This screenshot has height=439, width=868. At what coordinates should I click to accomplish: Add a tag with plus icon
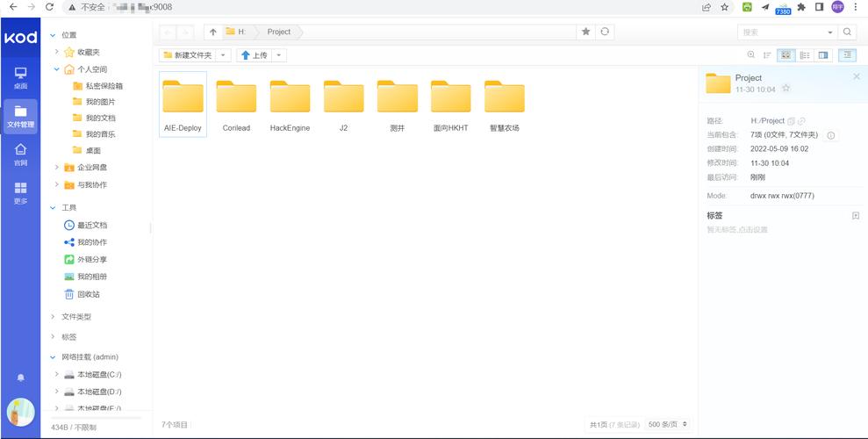pyautogui.click(x=855, y=216)
